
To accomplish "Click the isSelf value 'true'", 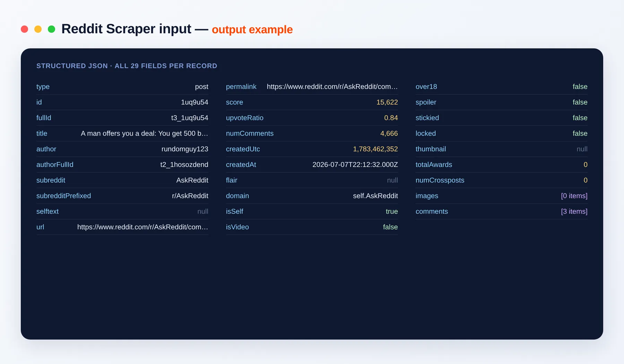I will coord(392,211).
